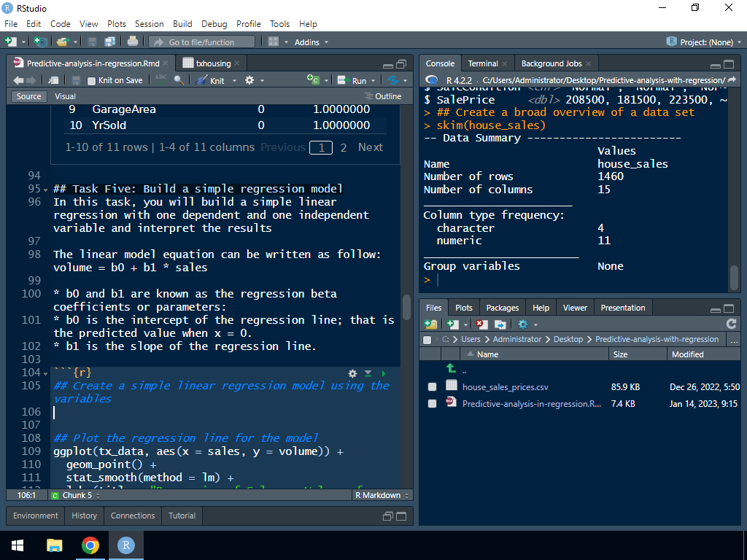
Task: Click the print document icon
Action: (x=133, y=42)
